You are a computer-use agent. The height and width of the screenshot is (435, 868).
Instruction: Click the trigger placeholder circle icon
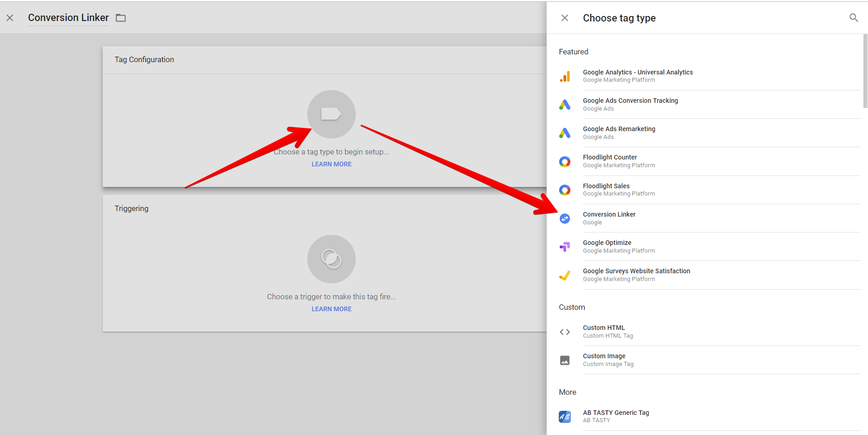(x=331, y=259)
